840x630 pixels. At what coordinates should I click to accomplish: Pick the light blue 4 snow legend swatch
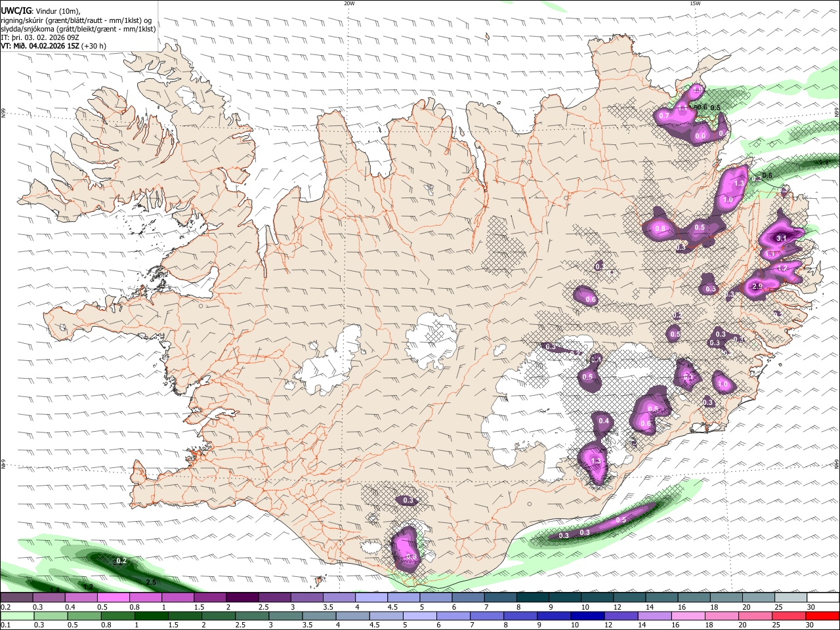coord(371,598)
